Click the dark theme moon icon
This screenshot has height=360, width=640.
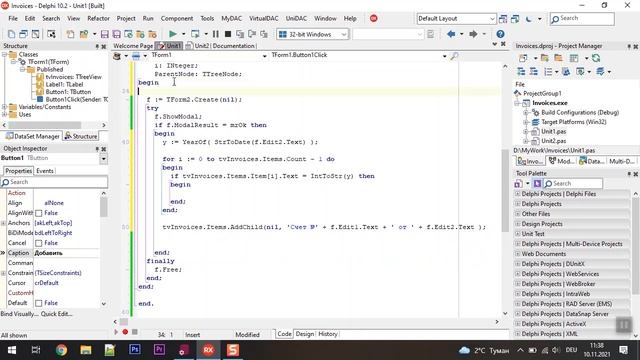(529, 19)
